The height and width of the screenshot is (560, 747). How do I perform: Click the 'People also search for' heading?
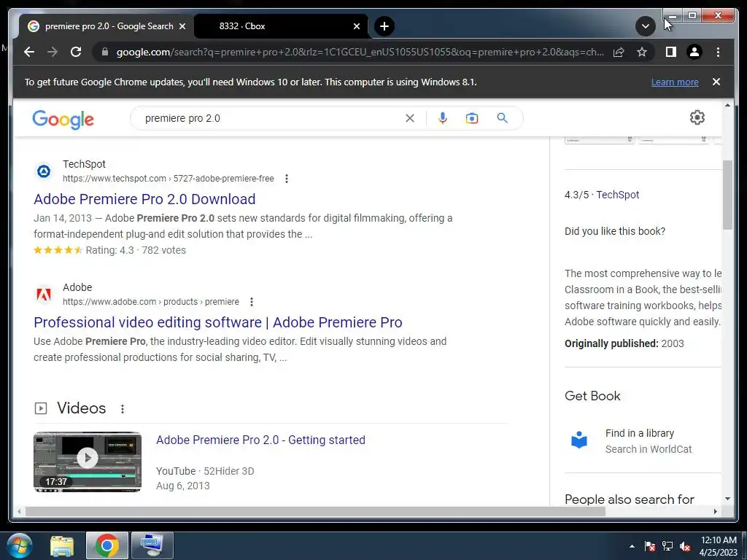[629, 499]
